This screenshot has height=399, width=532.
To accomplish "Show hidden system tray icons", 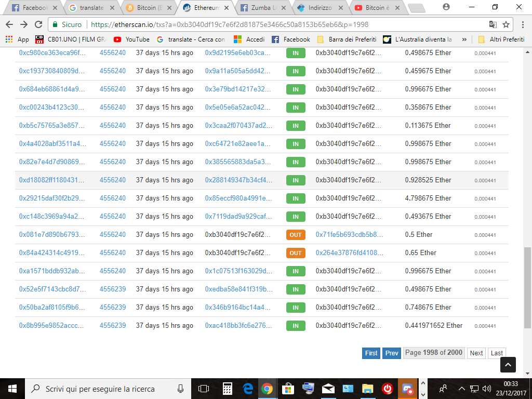I will [462, 389].
